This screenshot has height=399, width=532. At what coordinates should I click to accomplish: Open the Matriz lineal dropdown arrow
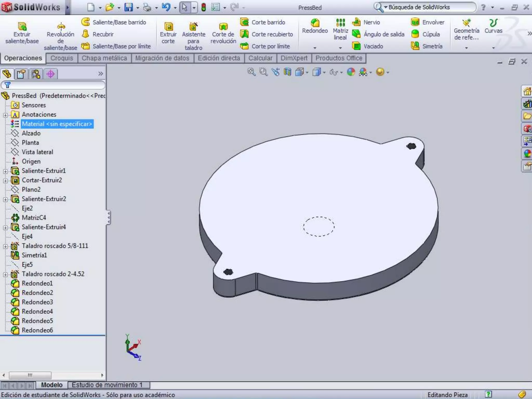click(x=340, y=48)
